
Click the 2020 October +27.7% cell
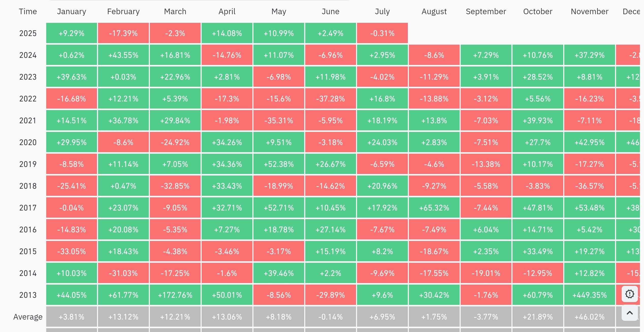[x=538, y=142]
